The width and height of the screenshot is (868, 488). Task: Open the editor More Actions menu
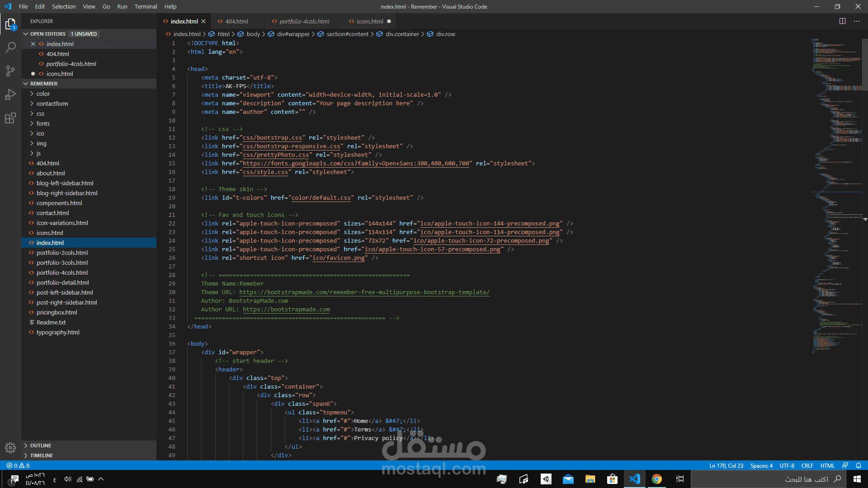[857, 21]
